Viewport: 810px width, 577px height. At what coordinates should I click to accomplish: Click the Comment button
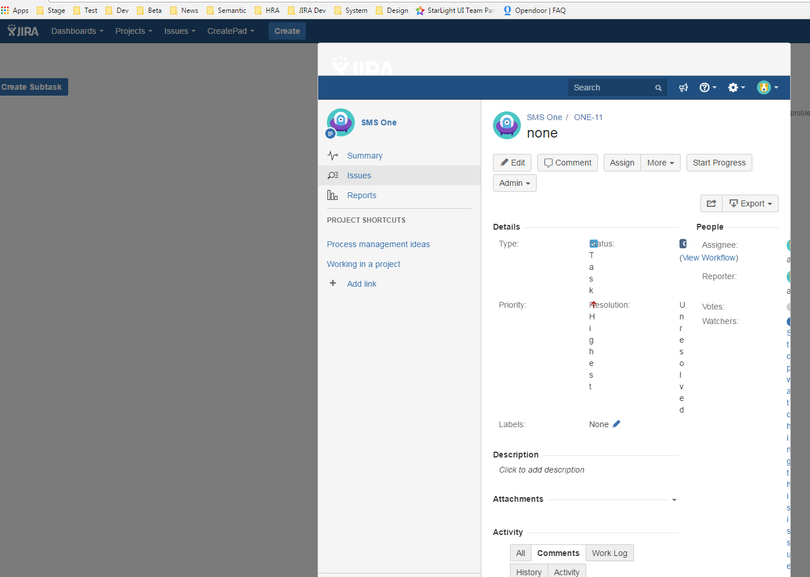[567, 163]
